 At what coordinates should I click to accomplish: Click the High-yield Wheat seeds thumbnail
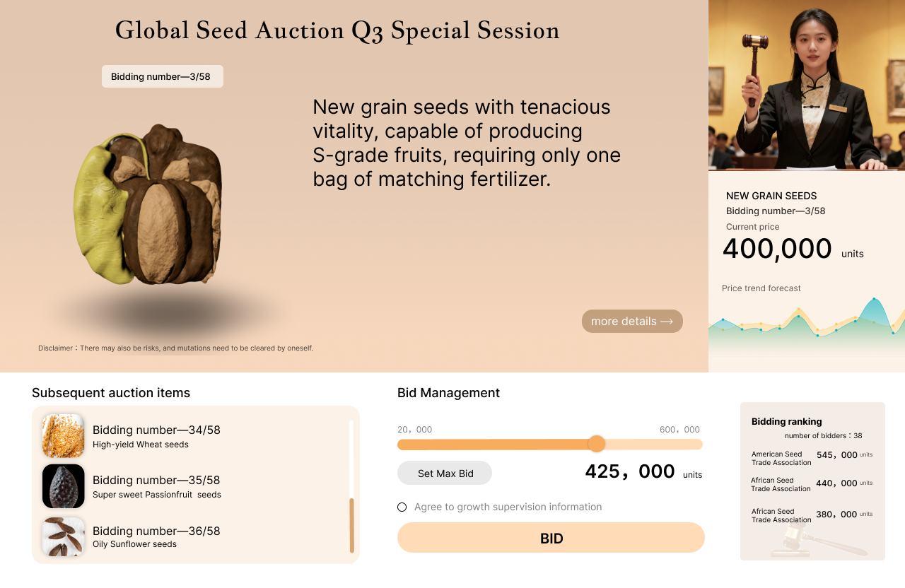point(63,435)
